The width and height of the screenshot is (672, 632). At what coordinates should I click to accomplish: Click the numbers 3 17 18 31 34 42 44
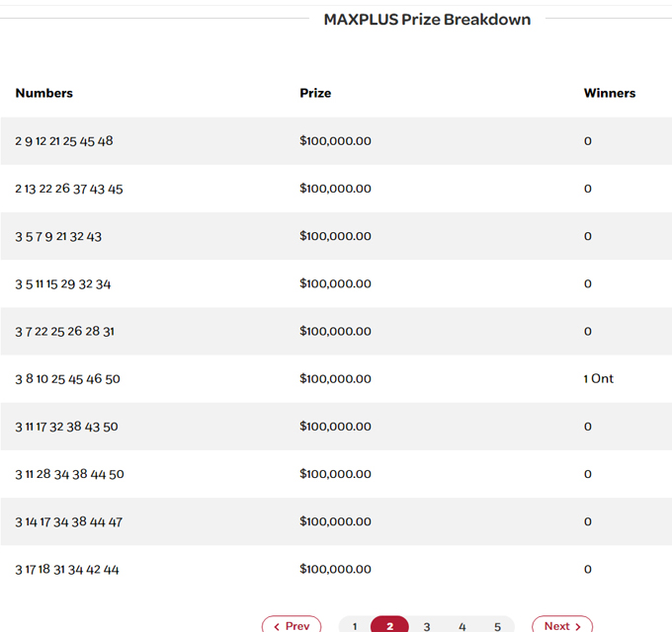[67, 569]
